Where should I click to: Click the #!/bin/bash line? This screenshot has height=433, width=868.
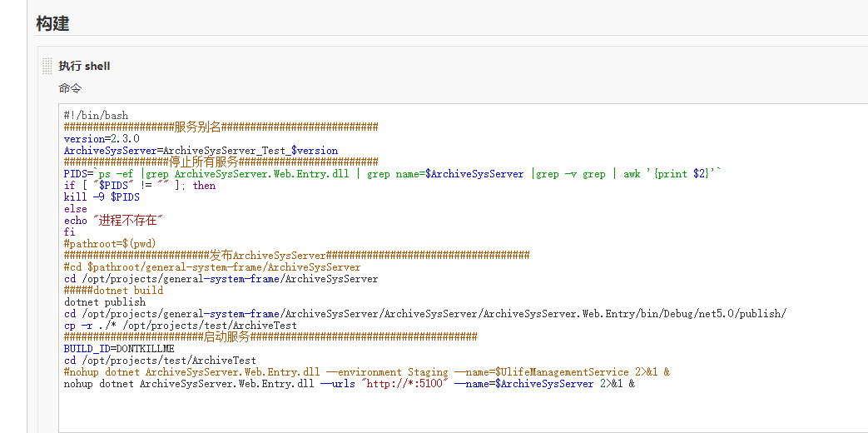[96, 116]
